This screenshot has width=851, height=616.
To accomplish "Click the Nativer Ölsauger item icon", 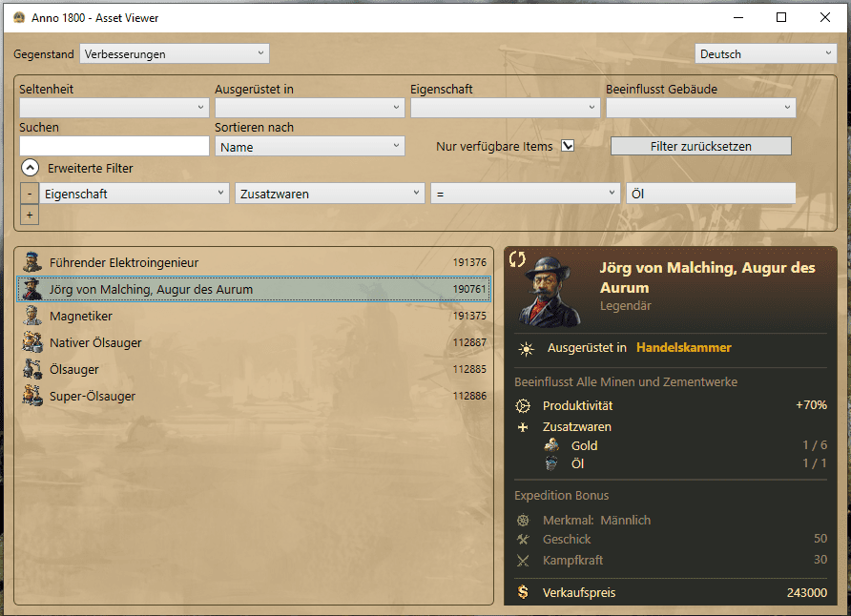I will 32,342.
